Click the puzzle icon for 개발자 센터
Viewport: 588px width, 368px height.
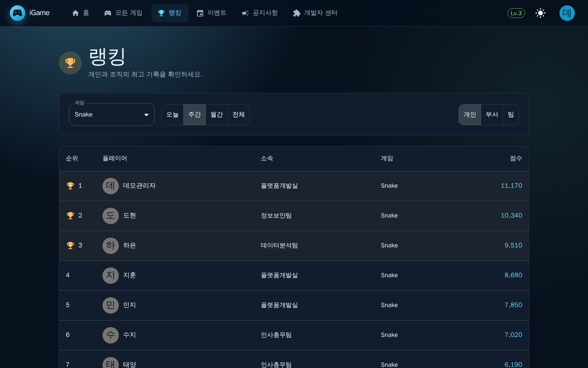[x=297, y=13]
